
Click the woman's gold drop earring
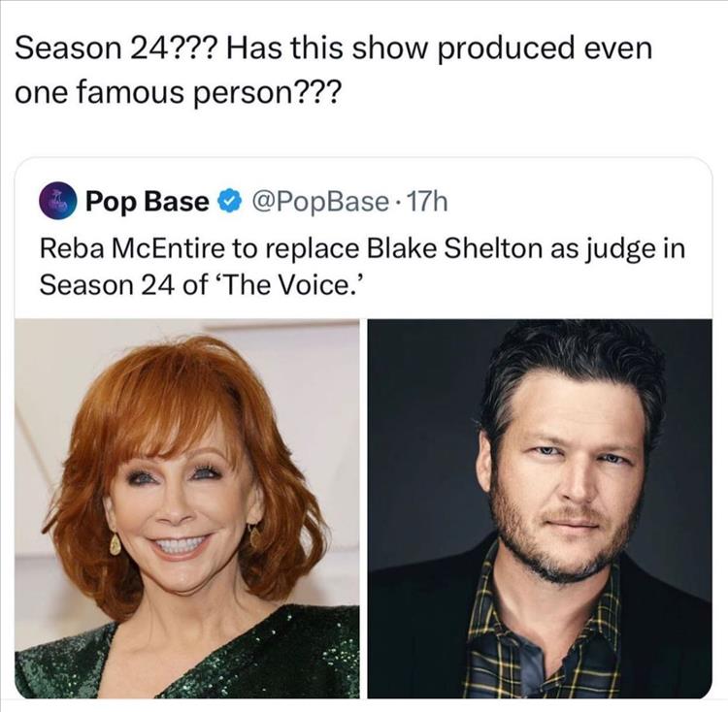(x=116, y=544)
